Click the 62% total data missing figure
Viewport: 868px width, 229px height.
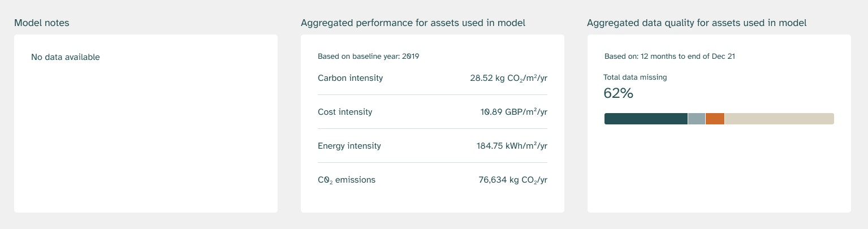pyautogui.click(x=618, y=93)
